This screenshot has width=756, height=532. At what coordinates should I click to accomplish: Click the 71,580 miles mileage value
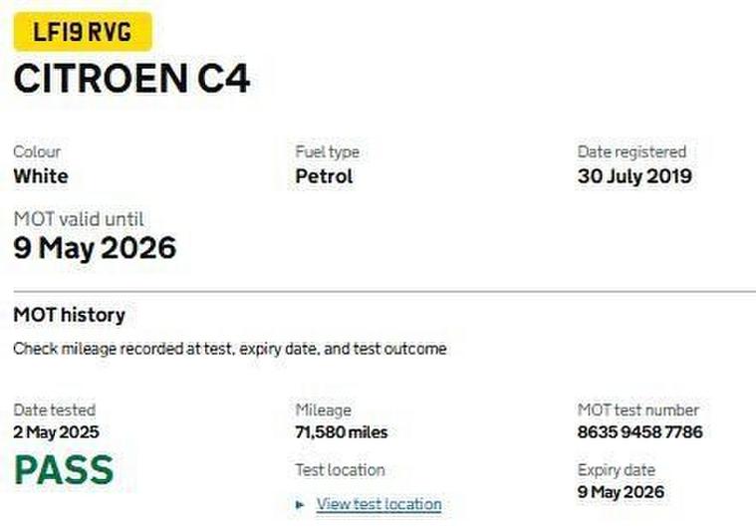coord(342,432)
